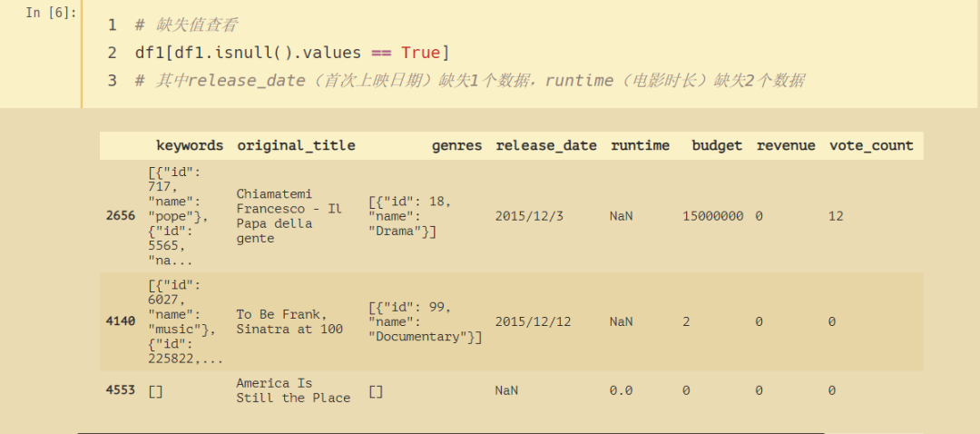Click code line 1 comment 缺失值查看

pyautogui.click(x=186, y=25)
